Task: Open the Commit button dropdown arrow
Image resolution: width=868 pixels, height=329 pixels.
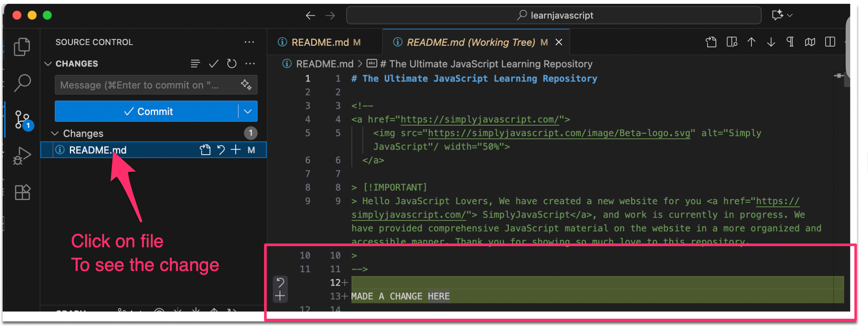Action: point(248,111)
